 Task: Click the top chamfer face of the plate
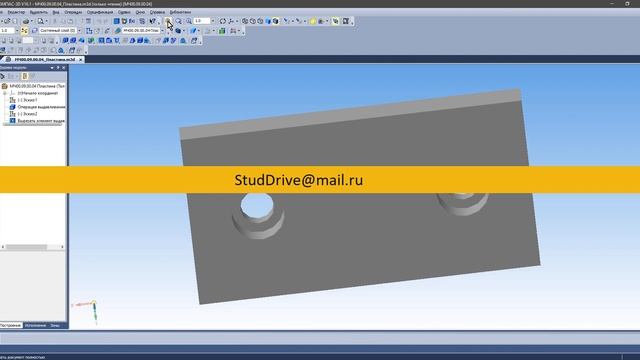tap(350, 115)
